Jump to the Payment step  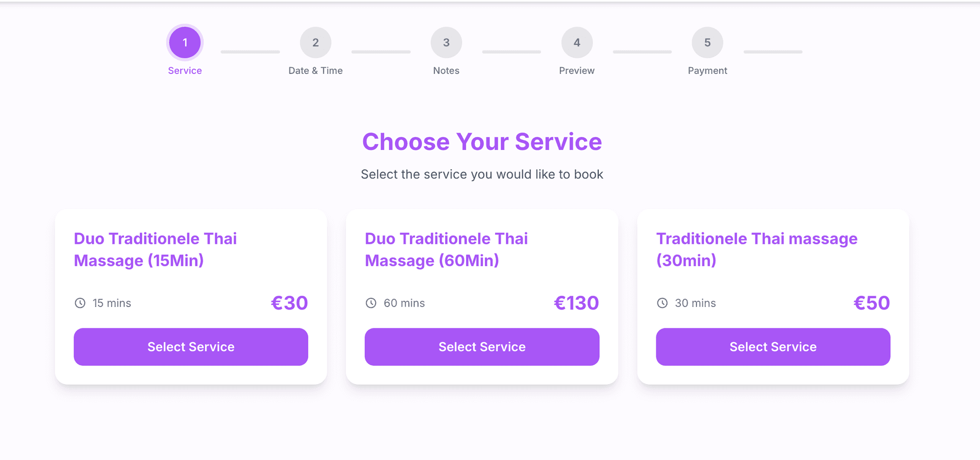pos(707,70)
